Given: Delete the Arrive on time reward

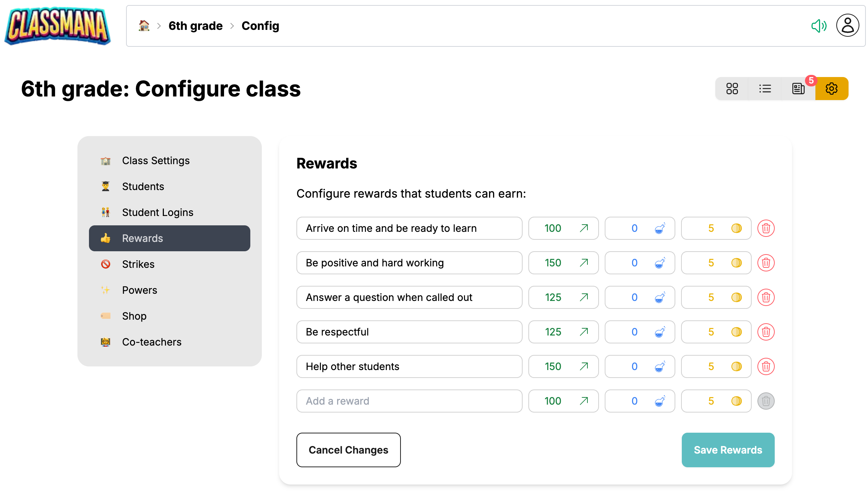Looking at the screenshot, I should pyautogui.click(x=766, y=228).
